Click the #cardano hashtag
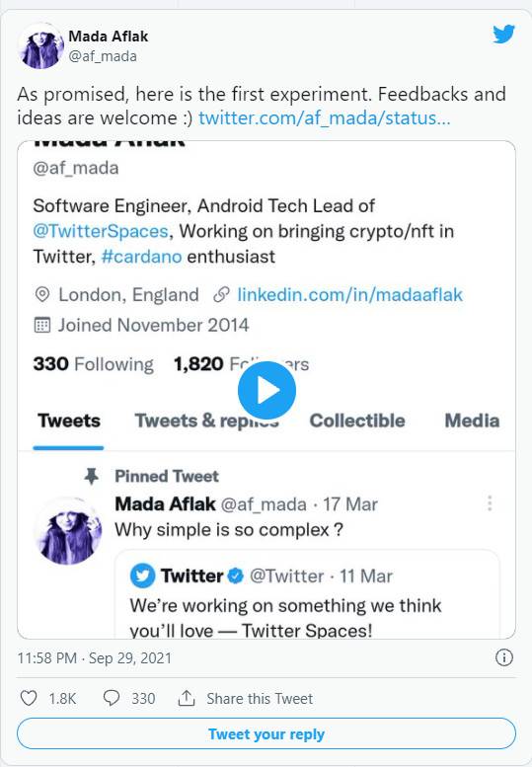Screen dimensions: 532x767 (x=141, y=257)
